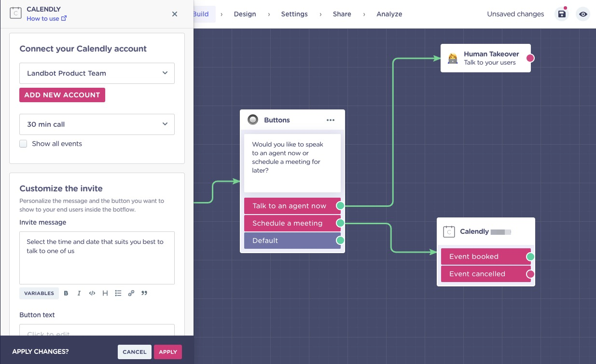This screenshot has width=596, height=364.
Task: Click the Human Takeover output connector dot
Action: pos(530,58)
